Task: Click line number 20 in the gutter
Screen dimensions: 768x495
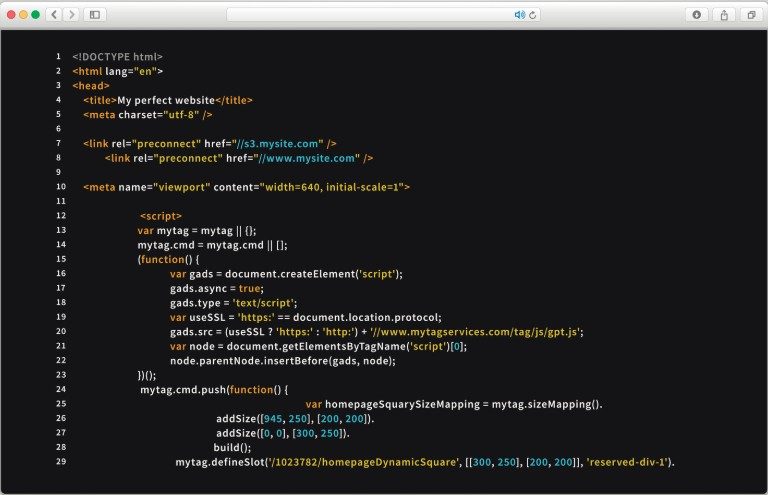Action: click(61, 331)
